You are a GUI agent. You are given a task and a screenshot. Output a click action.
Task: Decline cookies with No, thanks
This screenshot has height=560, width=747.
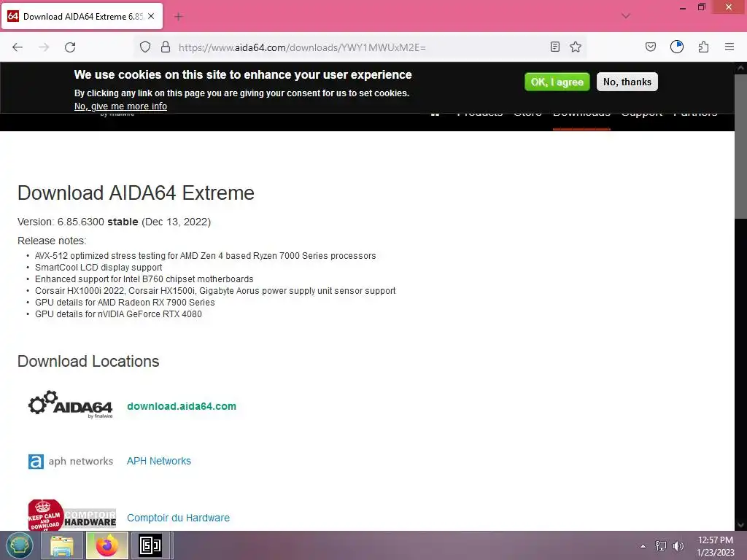click(x=627, y=82)
